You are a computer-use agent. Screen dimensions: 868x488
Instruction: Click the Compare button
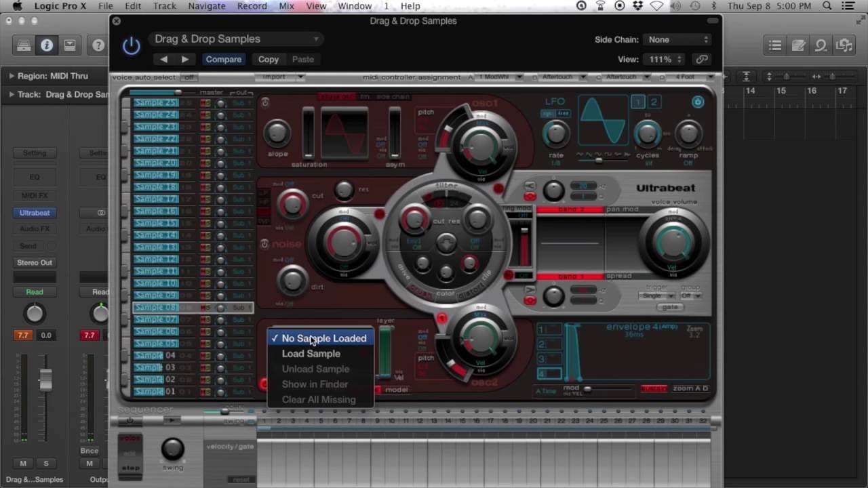(223, 59)
